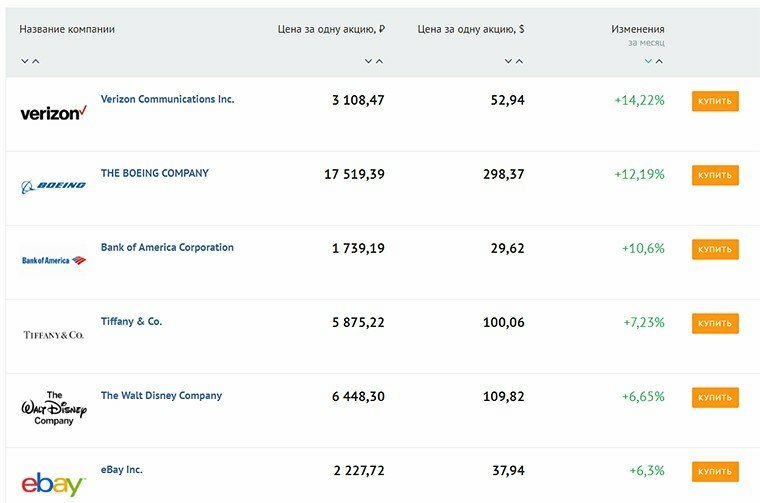Open The Walt Disney Company link

[161, 395]
